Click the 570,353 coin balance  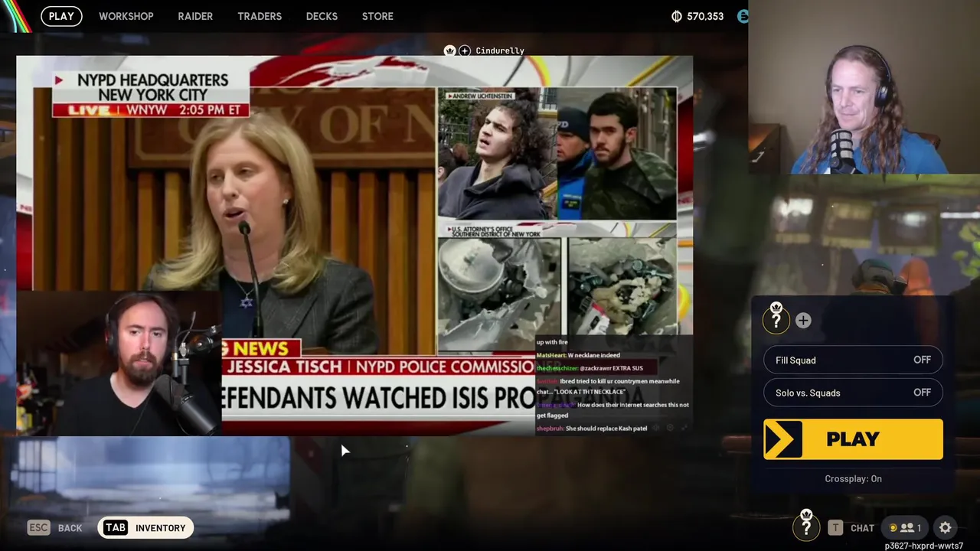pyautogui.click(x=705, y=16)
